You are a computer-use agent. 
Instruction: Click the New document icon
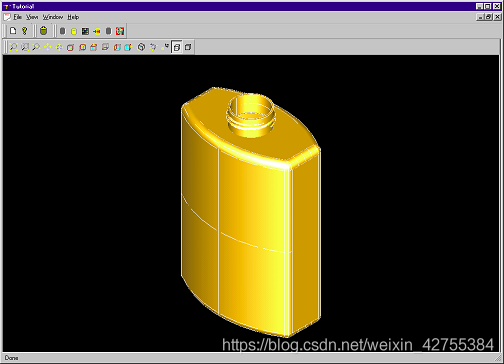[13, 31]
